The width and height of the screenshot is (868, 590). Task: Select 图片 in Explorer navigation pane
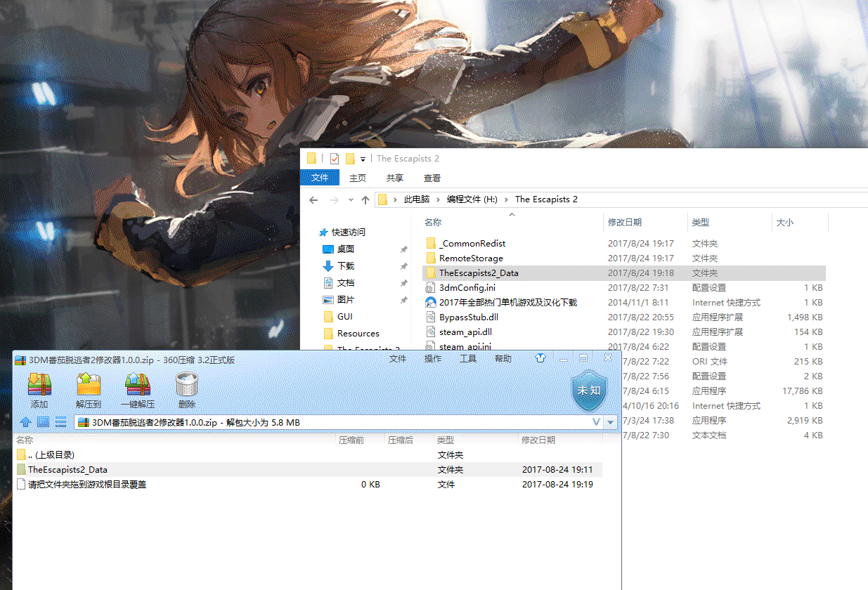pyautogui.click(x=346, y=299)
